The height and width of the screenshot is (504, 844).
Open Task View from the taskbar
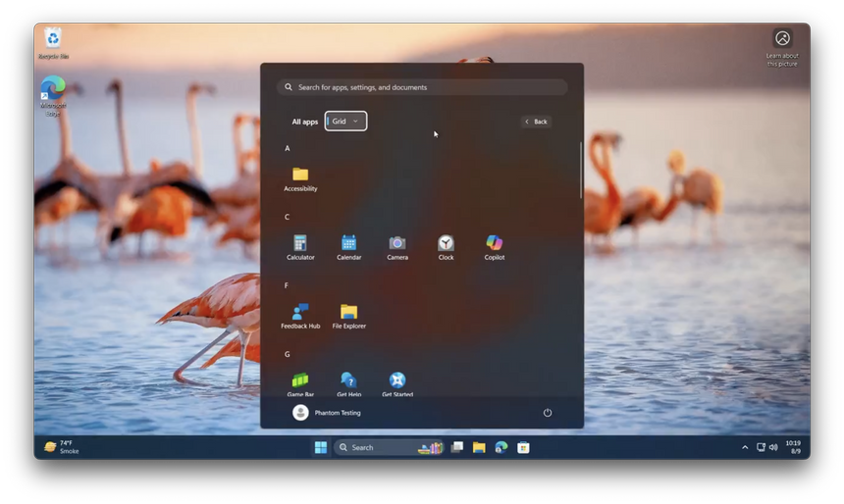point(457,447)
